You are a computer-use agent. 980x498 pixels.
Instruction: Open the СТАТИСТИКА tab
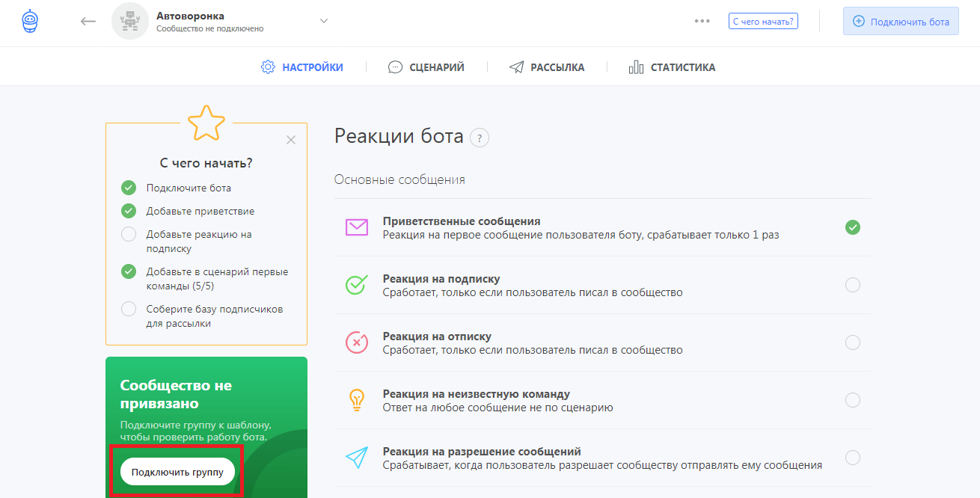[x=671, y=67]
